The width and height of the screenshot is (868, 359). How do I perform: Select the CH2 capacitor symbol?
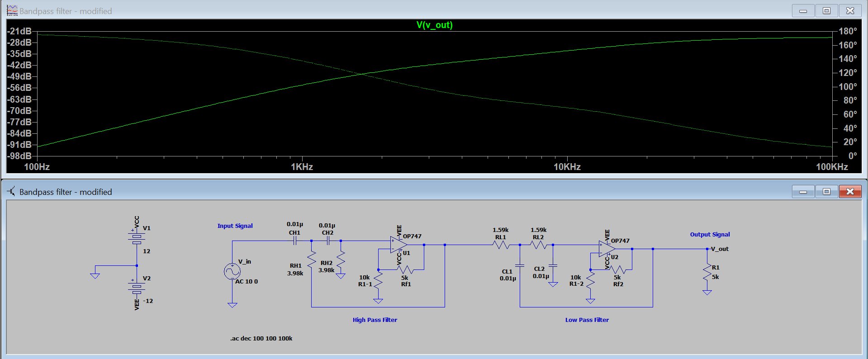(x=328, y=241)
